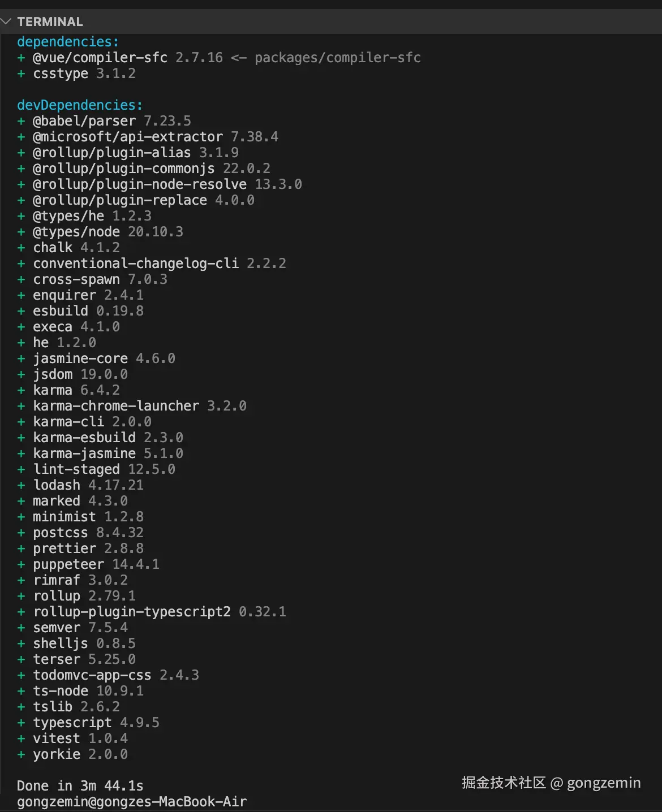Click the TERMINAL panel header label

point(50,21)
